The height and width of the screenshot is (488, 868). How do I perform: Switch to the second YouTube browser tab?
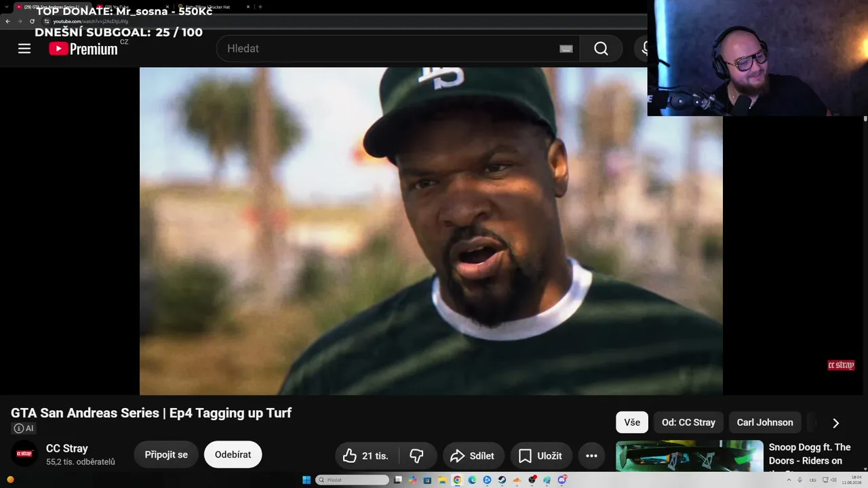click(132, 7)
